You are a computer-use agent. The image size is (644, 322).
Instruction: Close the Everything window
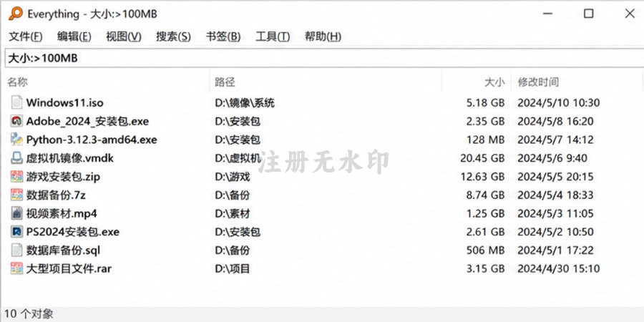point(630,14)
